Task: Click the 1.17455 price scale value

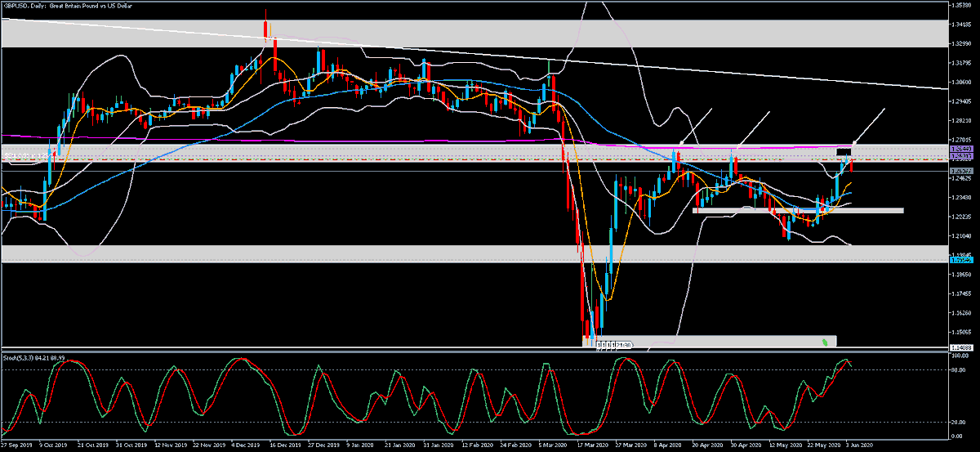Action: 960,293
